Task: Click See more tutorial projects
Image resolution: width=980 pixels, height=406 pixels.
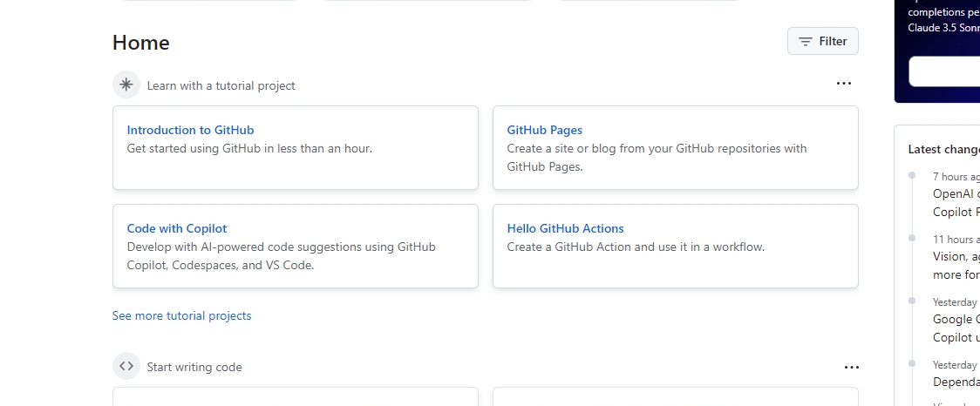Action: pos(182,315)
